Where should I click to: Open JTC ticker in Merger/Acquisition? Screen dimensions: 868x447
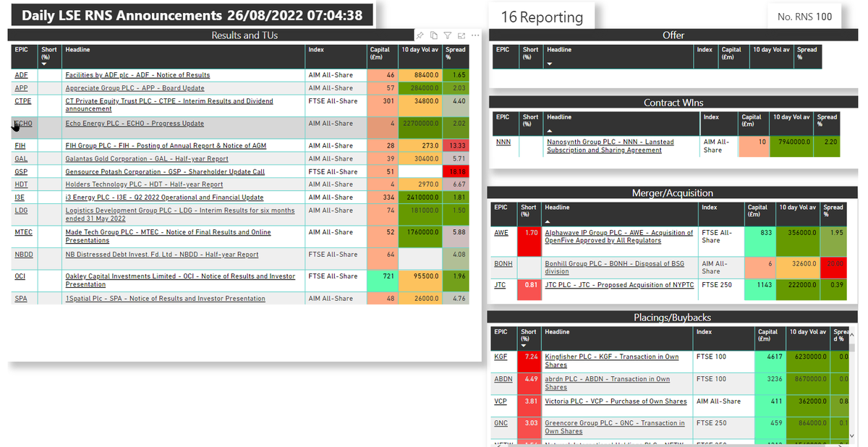coord(501,285)
